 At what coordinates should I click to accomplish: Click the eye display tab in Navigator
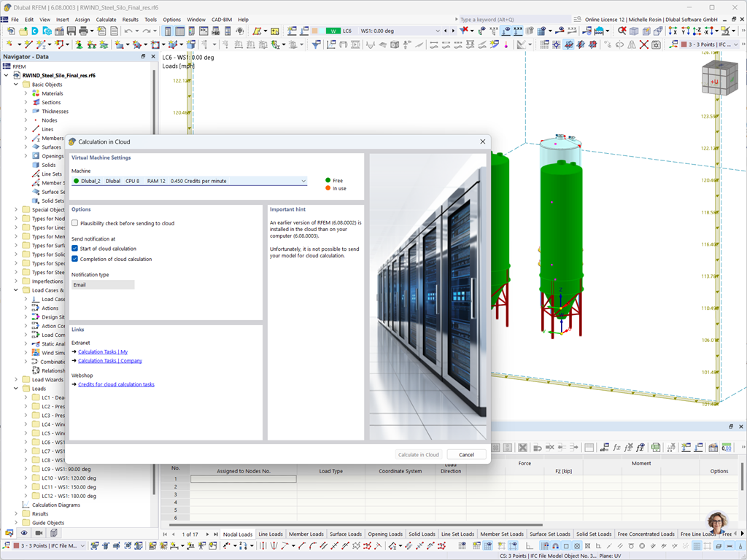point(24,532)
